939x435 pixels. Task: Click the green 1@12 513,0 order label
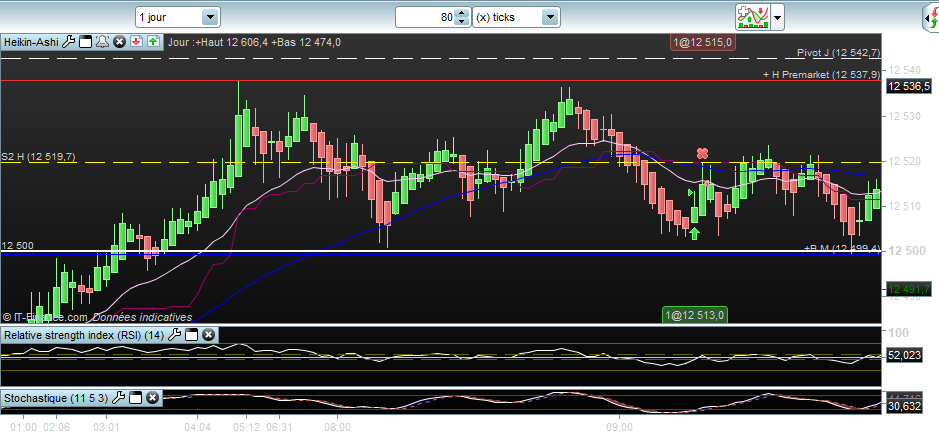click(x=695, y=315)
